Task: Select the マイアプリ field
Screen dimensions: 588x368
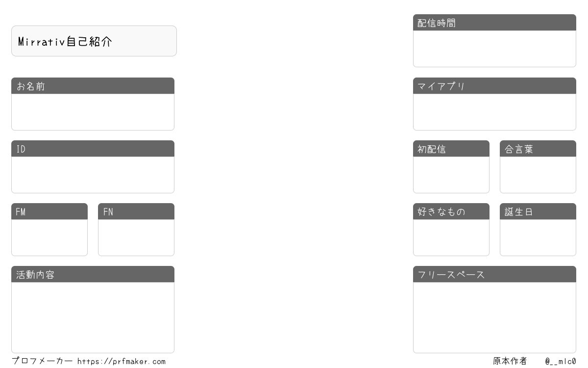Action: pyautogui.click(x=494, y=112)
